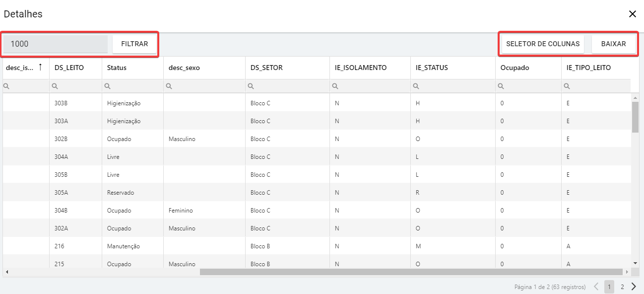Click the FILTRAR button
This screenshot has height=294, width=644.
tap(134, 44)
